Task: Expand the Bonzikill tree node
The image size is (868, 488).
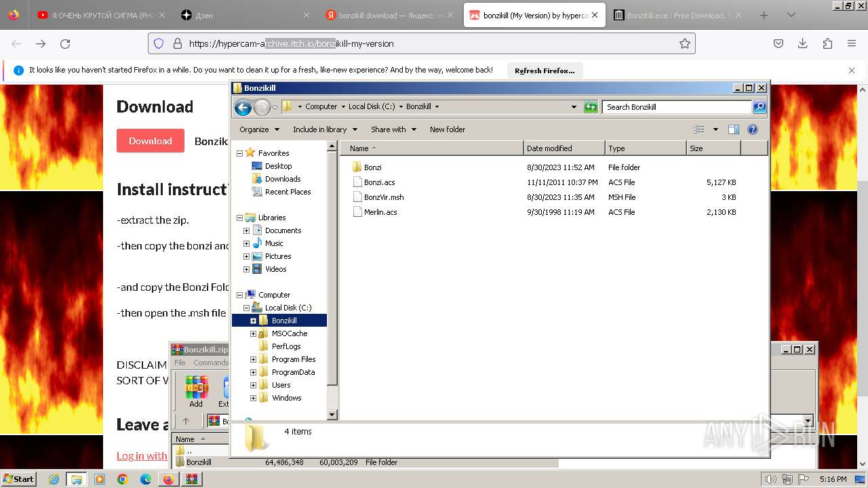Action: click(x=254, y=321)
